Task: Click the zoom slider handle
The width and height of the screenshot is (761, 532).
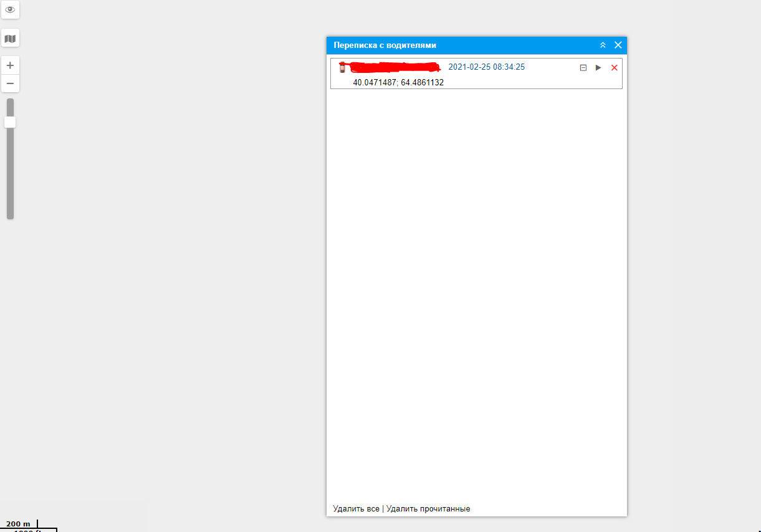Action: (x=10, y=122)
